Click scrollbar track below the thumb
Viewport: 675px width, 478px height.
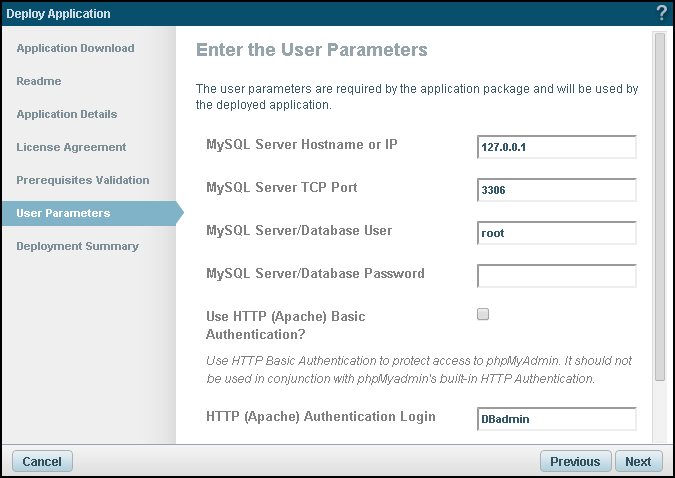660,411
